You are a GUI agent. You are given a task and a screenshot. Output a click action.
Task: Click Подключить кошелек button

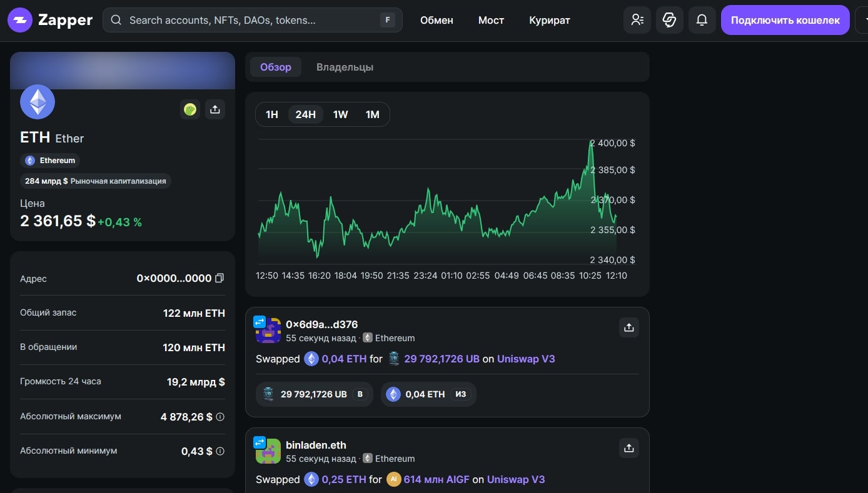click(785, 20)
